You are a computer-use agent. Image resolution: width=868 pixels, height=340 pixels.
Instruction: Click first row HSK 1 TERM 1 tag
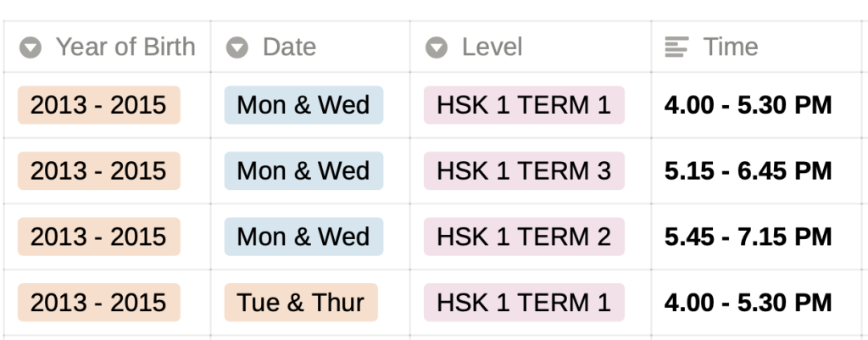click(x=524, y=105)
